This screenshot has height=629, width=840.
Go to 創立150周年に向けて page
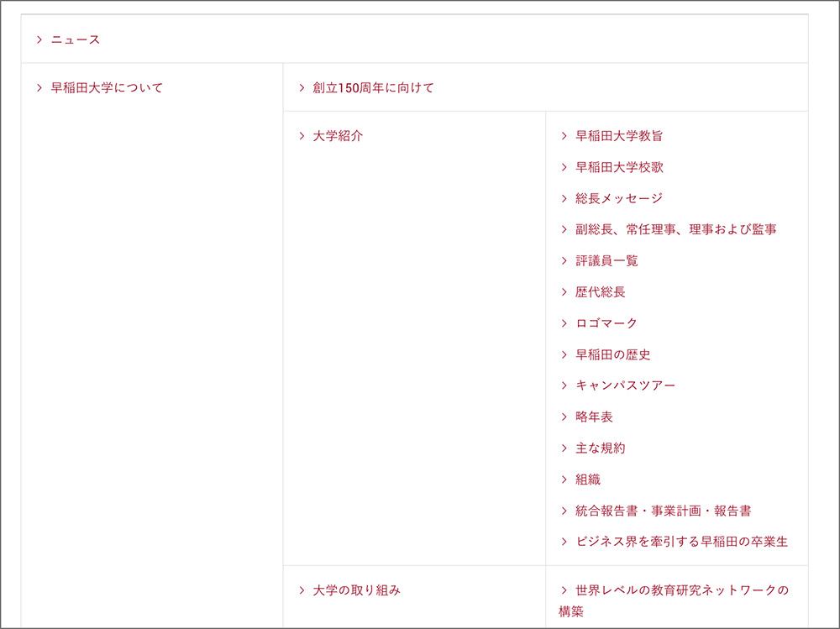tap(374, 88)
